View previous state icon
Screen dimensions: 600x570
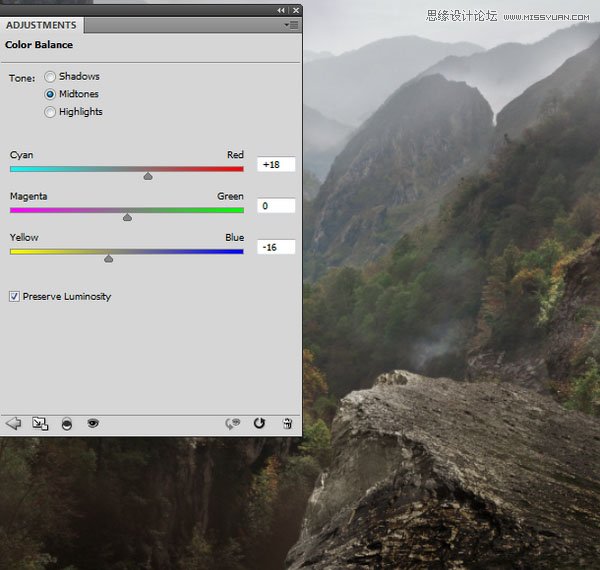point(233,423)
